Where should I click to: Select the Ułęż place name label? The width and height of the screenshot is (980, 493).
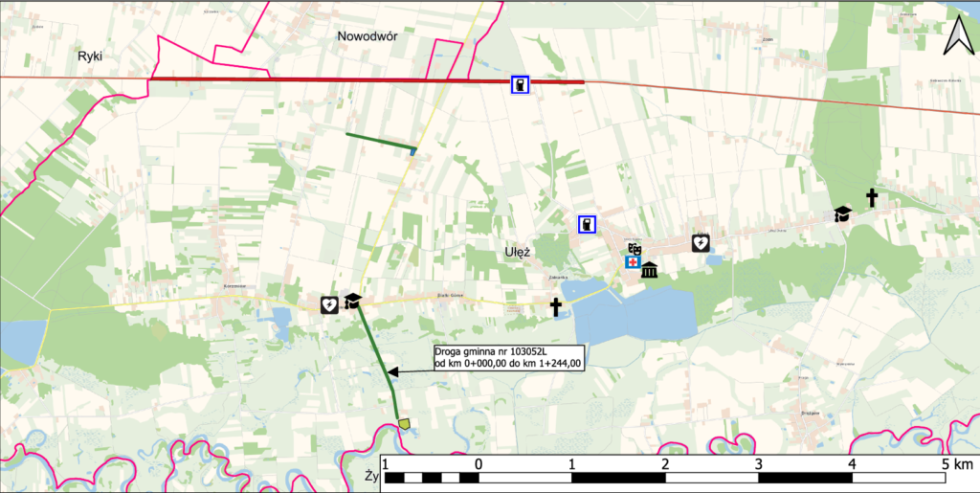518,252
